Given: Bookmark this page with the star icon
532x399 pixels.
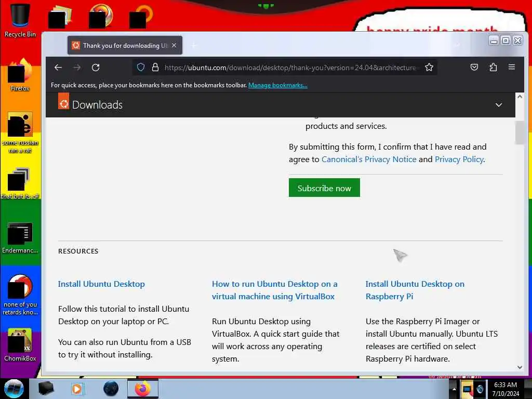Looking at the screenshot, I should point(429,67).
